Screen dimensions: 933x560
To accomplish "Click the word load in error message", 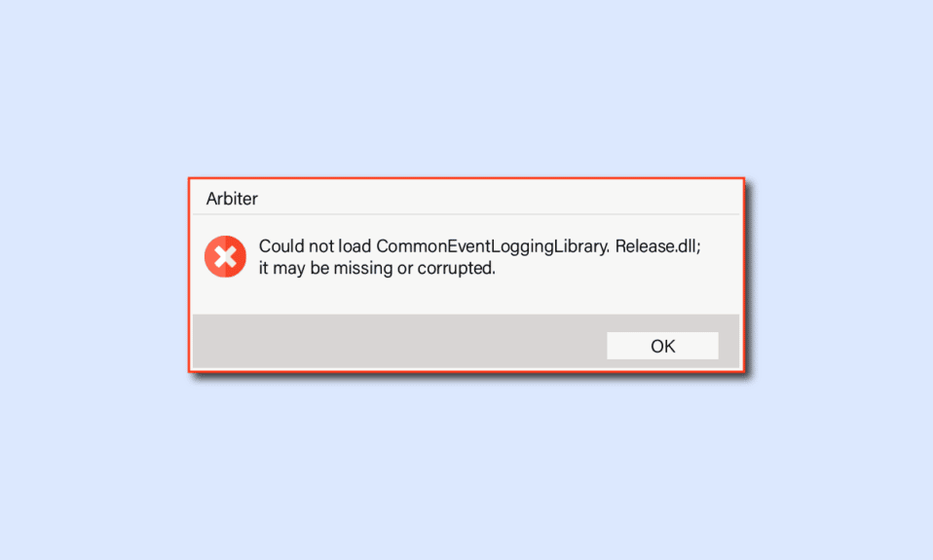I will pos(355,246).
